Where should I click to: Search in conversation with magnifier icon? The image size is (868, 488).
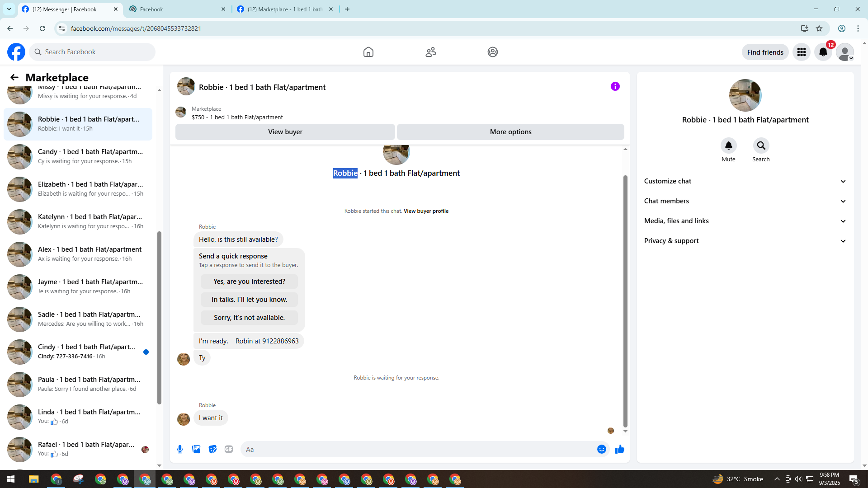coord(761,145)
